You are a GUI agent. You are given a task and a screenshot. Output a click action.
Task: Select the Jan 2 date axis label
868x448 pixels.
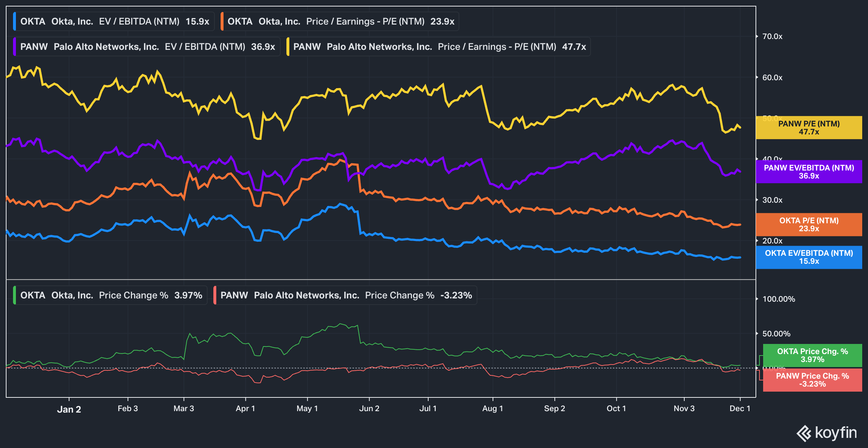tap(70, 409)
